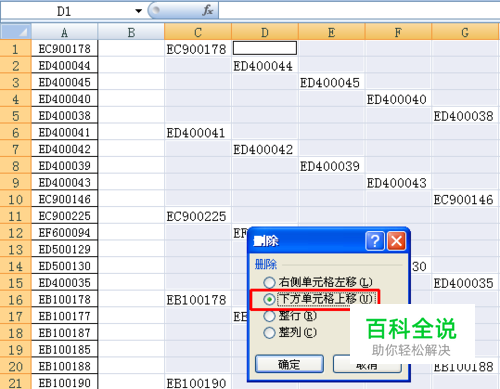Click cell A14 containing ED500130
Image resolution: width=500 pixels, height=389 pixels.
[x=64, y=266]
